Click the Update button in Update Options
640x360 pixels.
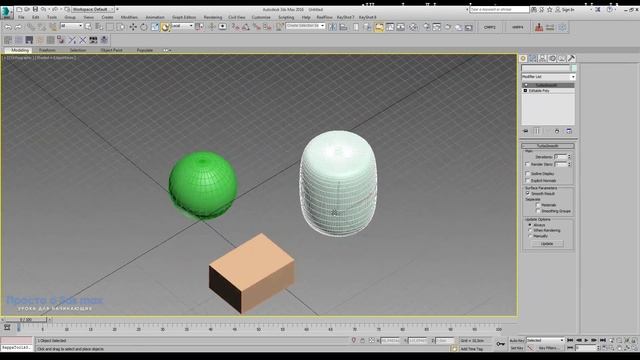tap(547, 244)
